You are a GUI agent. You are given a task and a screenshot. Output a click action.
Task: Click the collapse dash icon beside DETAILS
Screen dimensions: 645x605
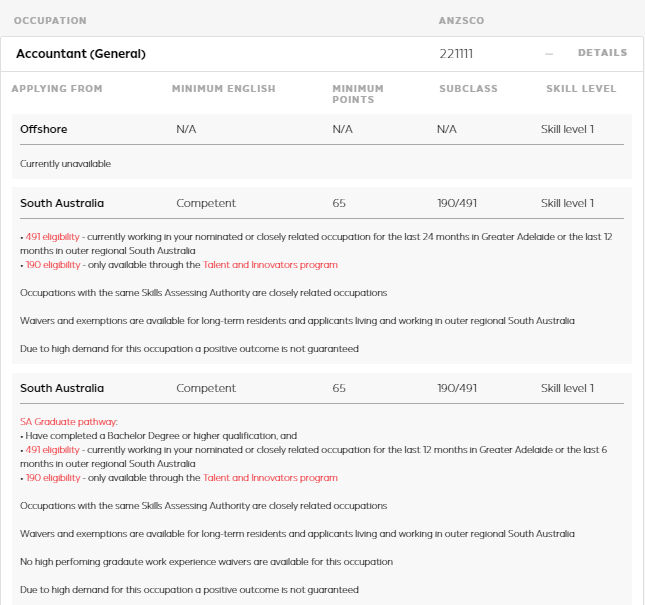(x=549, y=54)
